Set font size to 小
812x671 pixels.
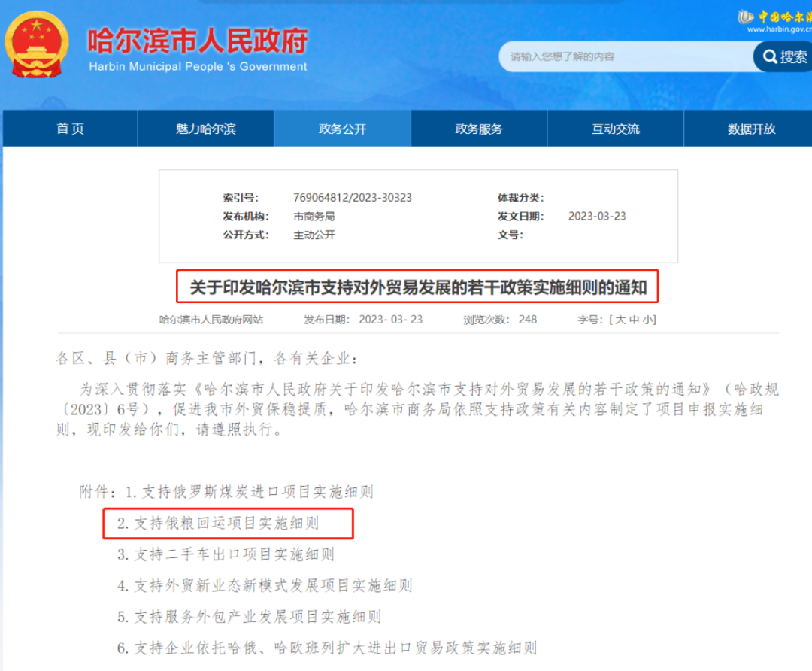[647, 320]
